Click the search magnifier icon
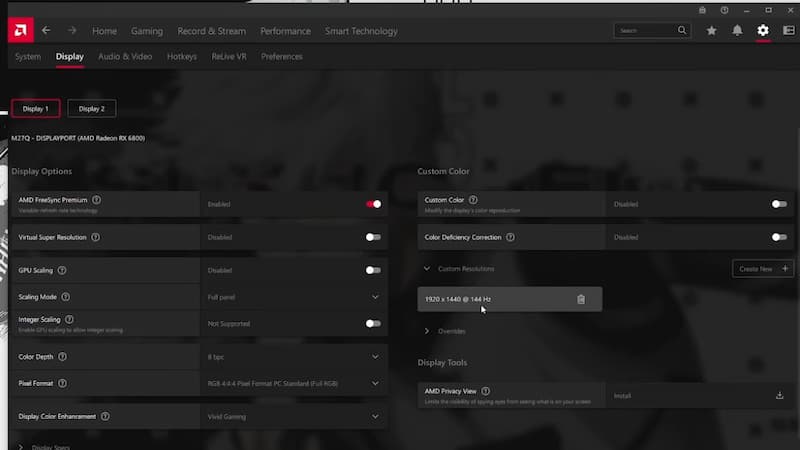 tap(682, 30)
